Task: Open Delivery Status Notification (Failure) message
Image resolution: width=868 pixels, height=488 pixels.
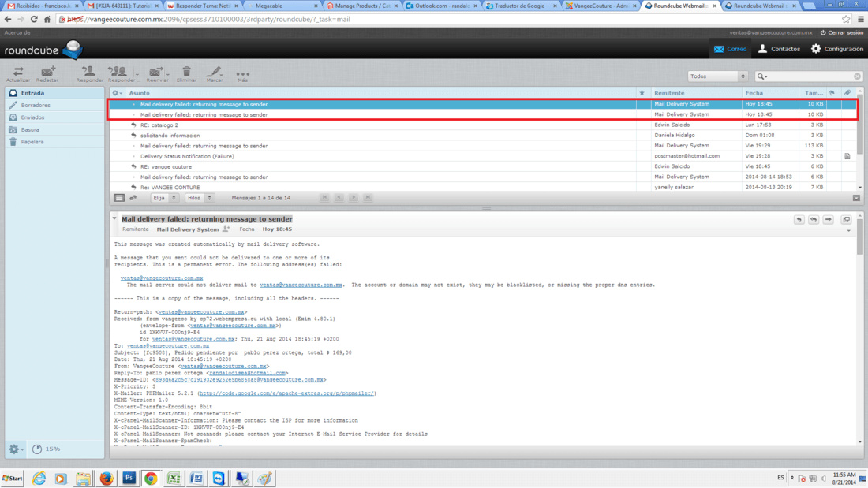Action: 187,157
